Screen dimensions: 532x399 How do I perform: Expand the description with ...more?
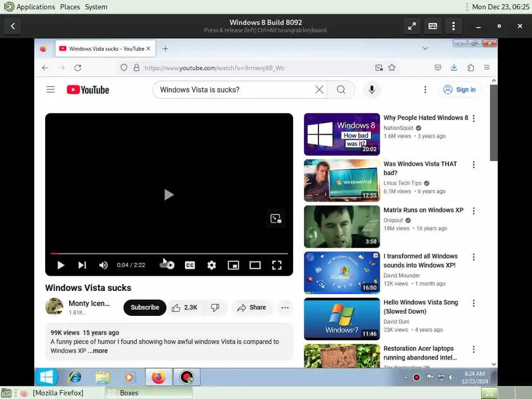point(98,351)
